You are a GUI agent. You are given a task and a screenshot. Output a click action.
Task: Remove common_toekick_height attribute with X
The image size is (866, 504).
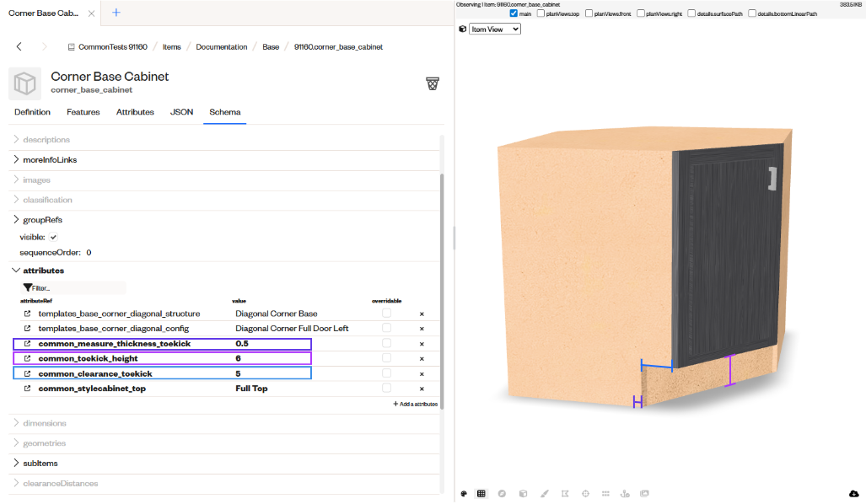click(x=422, y=359)
